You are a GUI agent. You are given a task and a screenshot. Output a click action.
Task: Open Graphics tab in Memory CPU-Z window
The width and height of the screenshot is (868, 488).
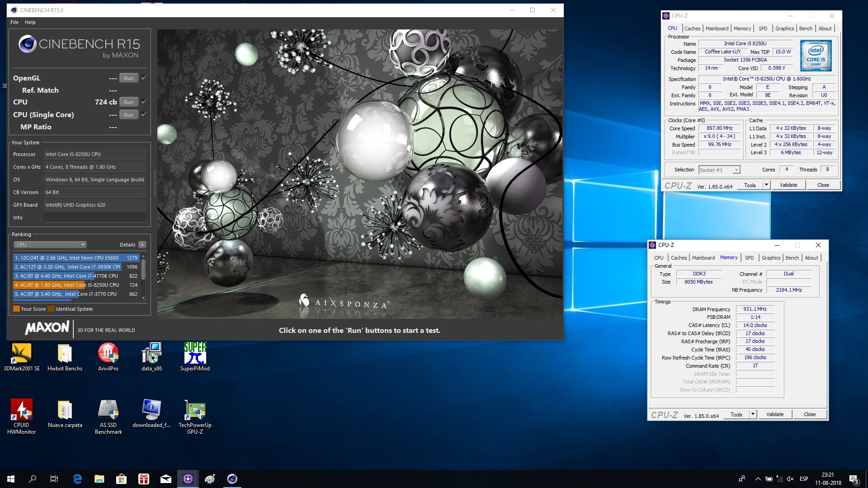[771, 258]
